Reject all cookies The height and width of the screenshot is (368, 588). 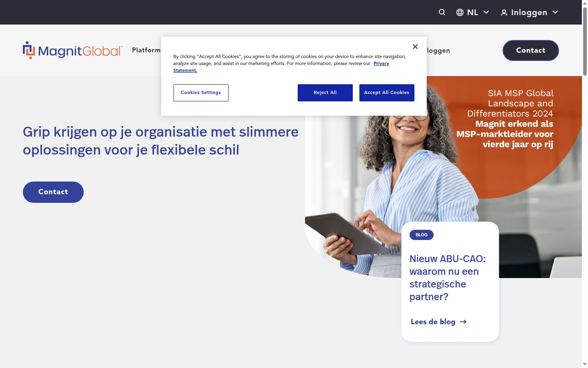pos(325,93)
